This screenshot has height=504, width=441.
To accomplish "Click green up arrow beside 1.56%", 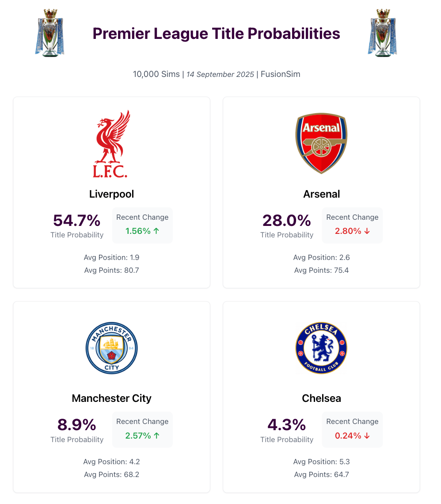I will (156, 231).
